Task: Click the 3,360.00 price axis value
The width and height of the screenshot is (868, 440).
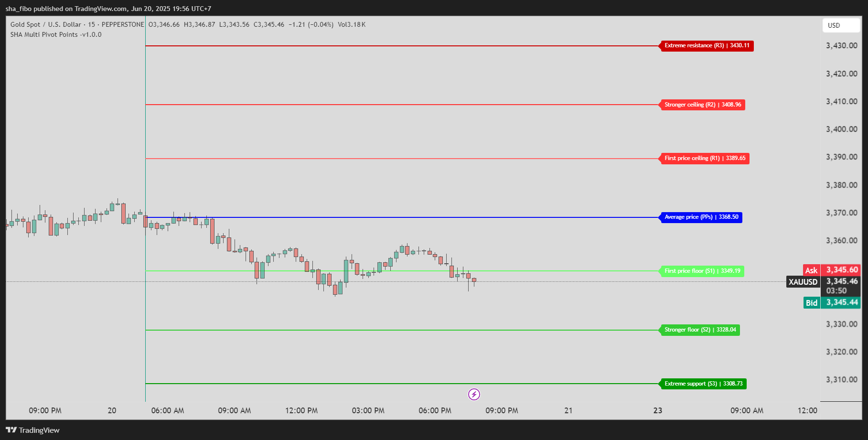Action: pyautogui.click(x=842, y=240)
